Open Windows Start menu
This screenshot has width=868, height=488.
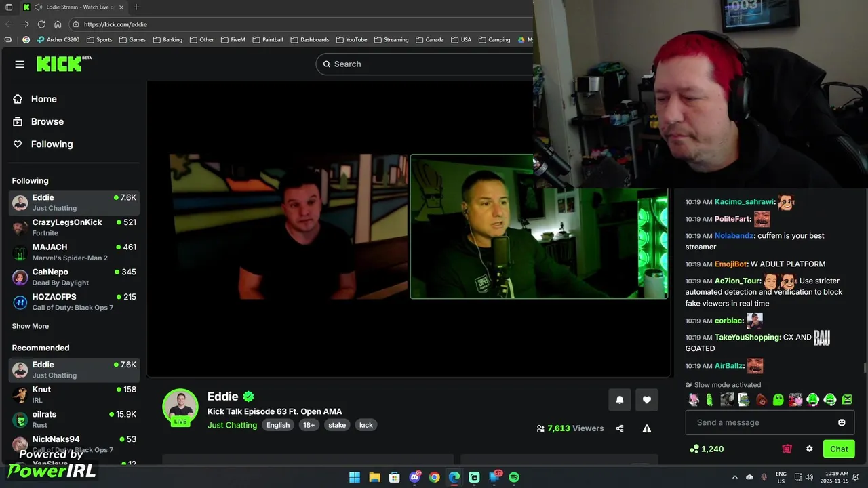(x=355, y=477)
